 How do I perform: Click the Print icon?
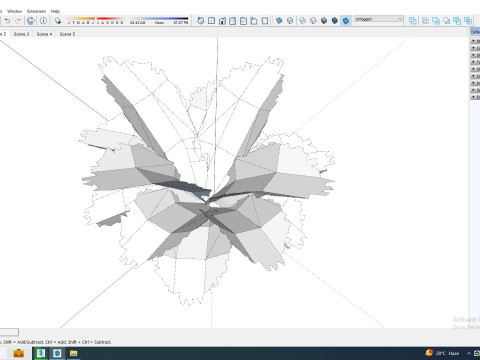(31, 21)
